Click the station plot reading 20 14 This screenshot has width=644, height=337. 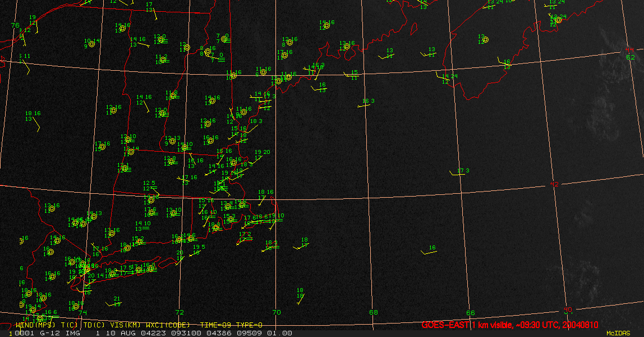coord(94,279)
